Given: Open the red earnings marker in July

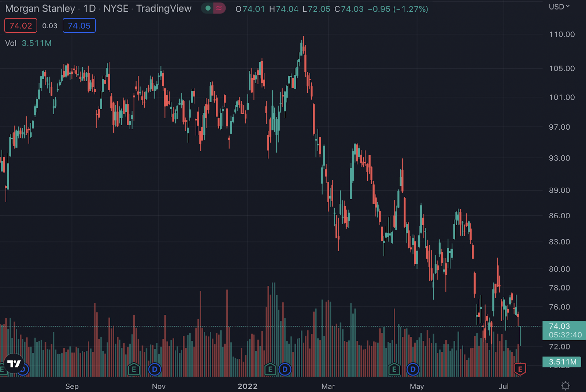Looking at the screenshot, I should [520, 369].
